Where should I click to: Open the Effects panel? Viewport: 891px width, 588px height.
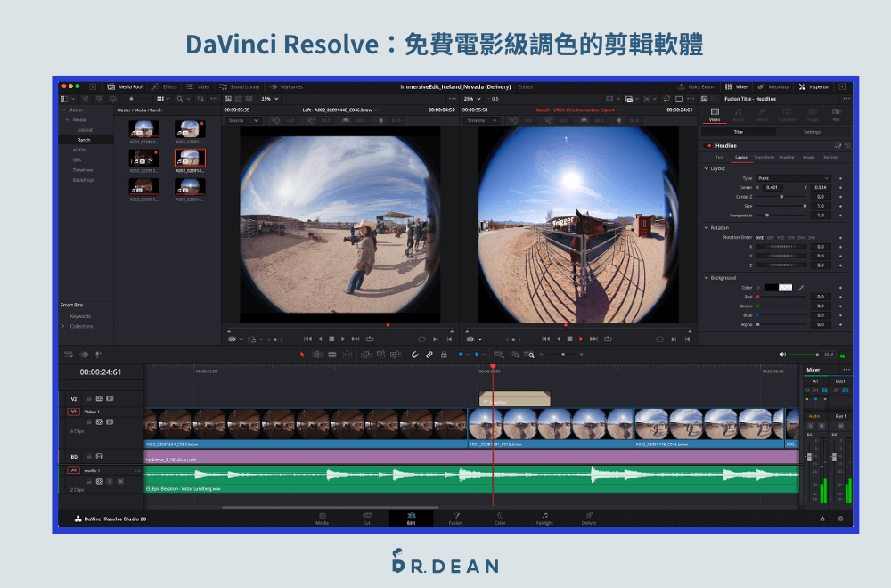coord(164,87)
